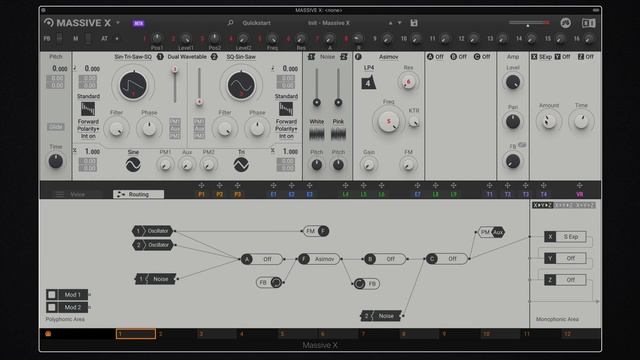
Task: Click the White noise waveform icon
Action: [x=316, y=133]
